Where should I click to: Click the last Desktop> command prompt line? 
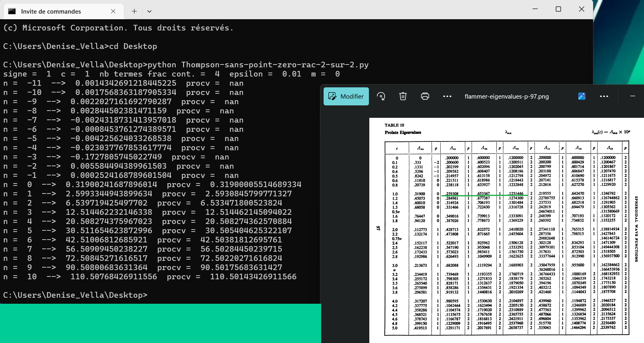75,295
